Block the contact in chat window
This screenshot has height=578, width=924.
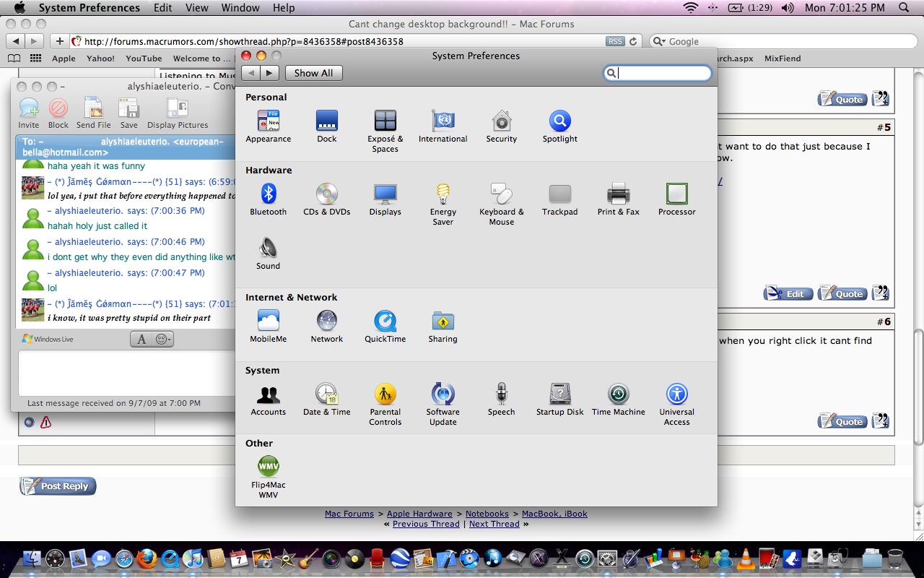[58, 113]
